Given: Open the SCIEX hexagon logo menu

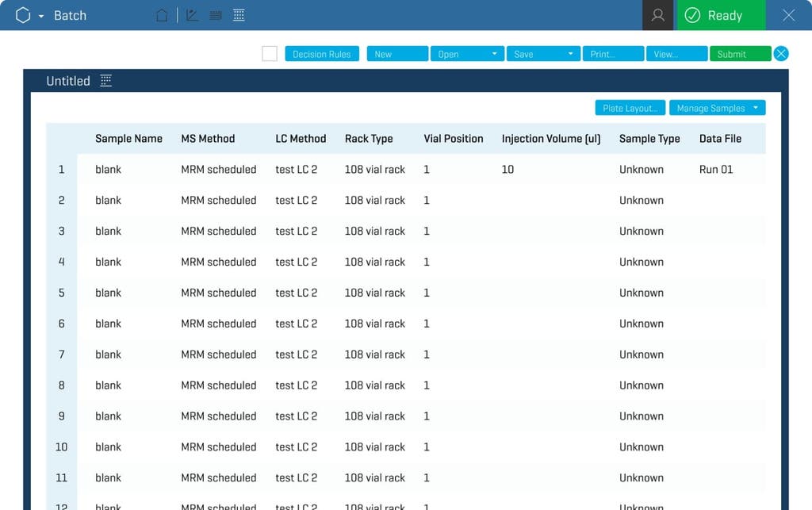Looking at the screenshot, I should coord(23,14).
